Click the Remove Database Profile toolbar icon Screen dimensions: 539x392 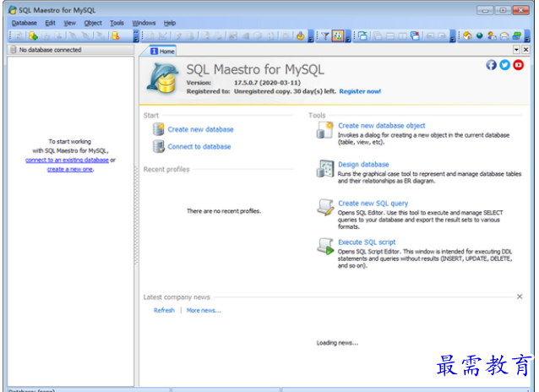116,35
